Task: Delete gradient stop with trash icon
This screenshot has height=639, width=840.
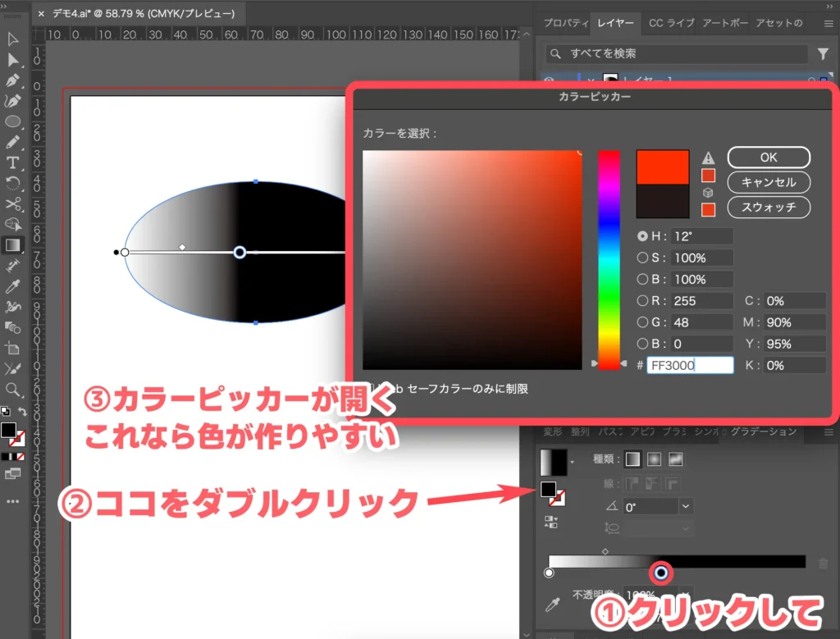Action: [x=823, y=564]
